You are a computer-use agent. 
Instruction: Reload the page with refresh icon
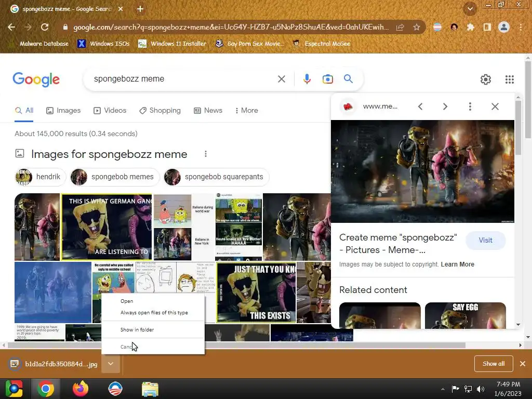point(45,27)
